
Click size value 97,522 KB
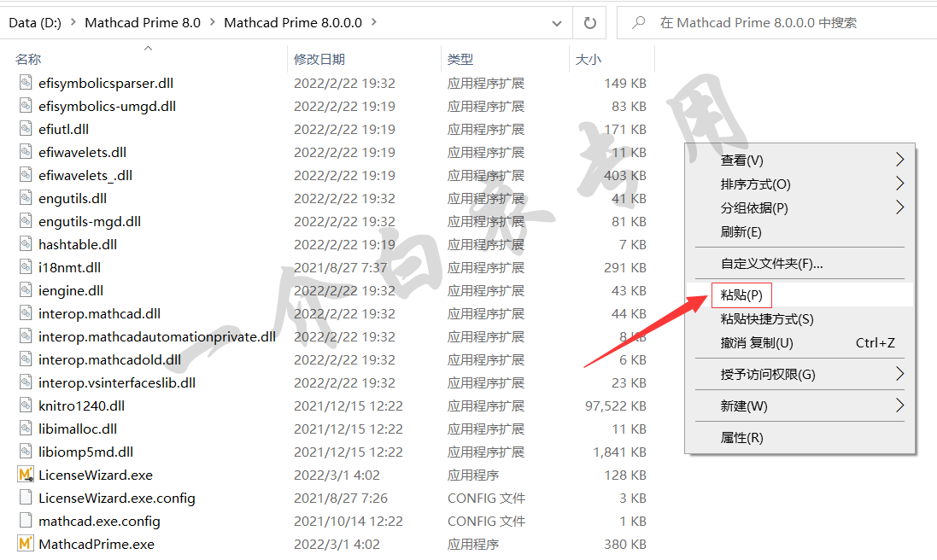click(x=616, y=406)
